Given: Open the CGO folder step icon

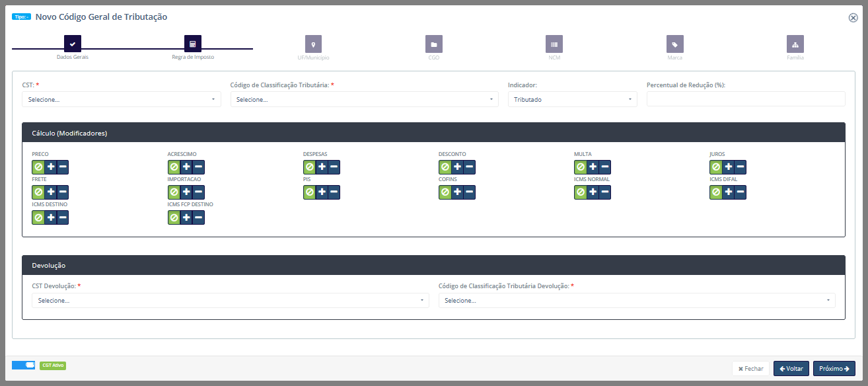Looking at the screenshot, I should tap(434, 44).
